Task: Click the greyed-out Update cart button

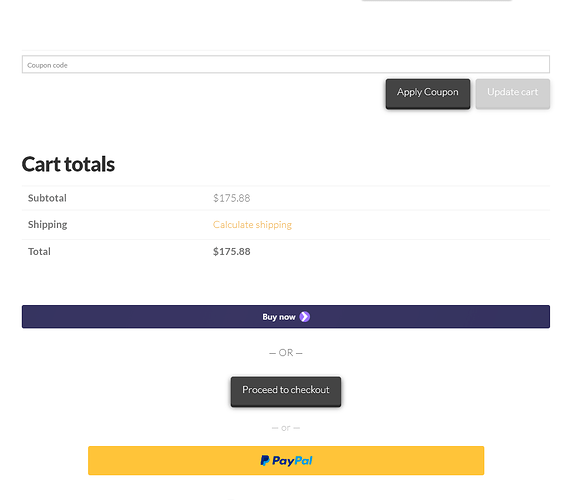Action: pyautogui.click(x=513, y=94)
